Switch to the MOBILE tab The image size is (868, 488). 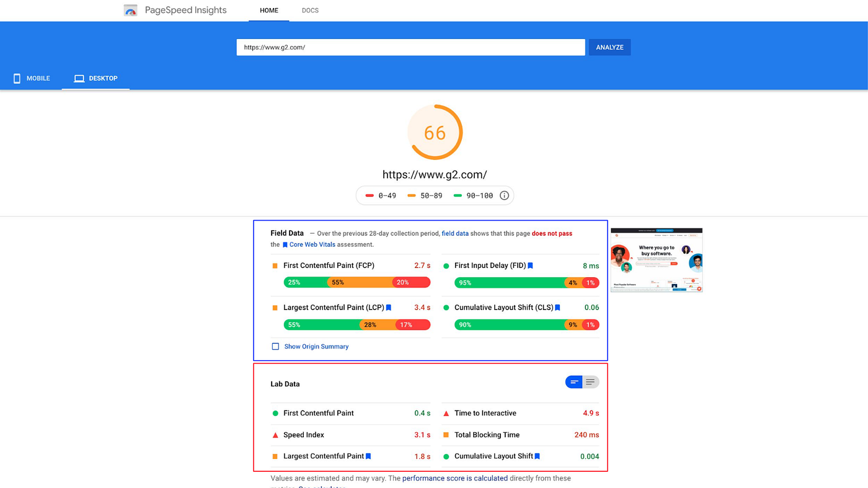pos(32,78)
